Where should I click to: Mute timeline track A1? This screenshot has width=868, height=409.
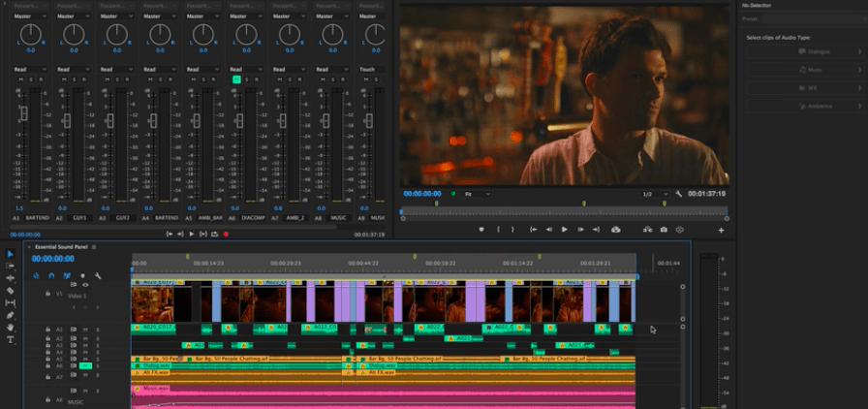[x=85, y=330]
